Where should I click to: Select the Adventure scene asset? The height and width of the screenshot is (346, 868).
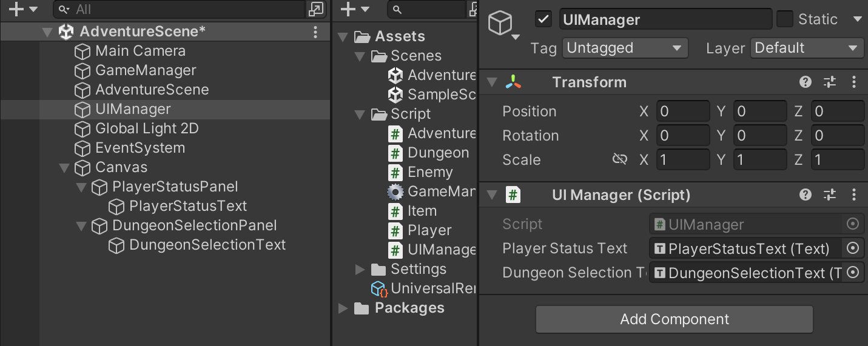(432, 75)
